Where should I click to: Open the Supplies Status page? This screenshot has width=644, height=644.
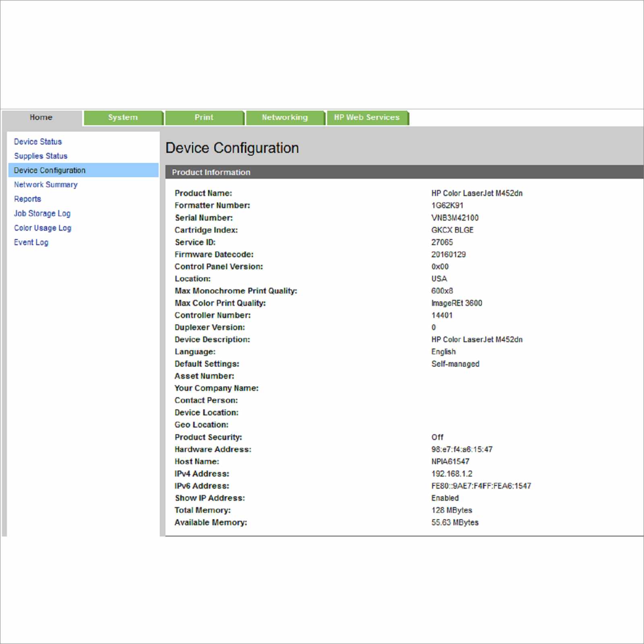tap(41, 156)
